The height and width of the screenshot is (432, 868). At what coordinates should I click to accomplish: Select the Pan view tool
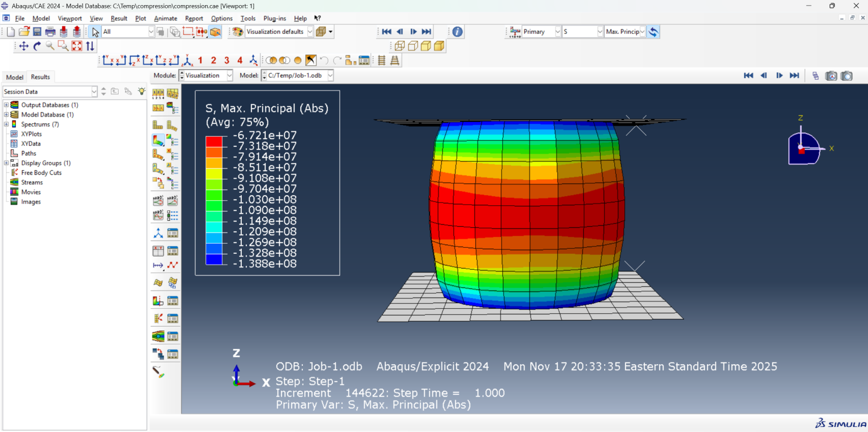pyautogui.click(x=23, y=46)
